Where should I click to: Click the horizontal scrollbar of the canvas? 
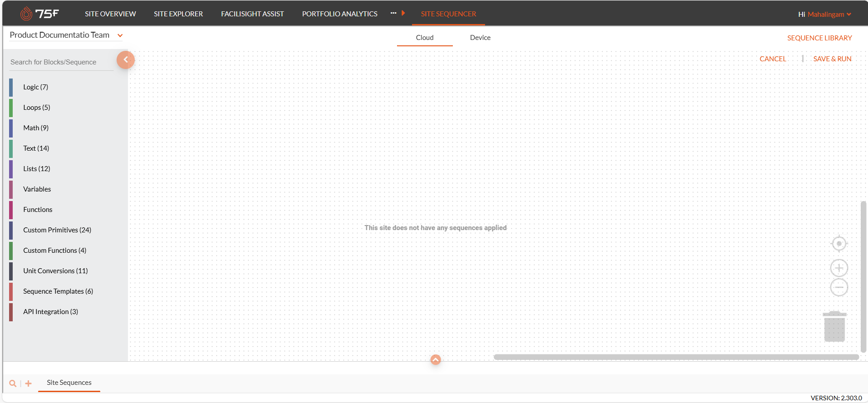pos(676,357)
